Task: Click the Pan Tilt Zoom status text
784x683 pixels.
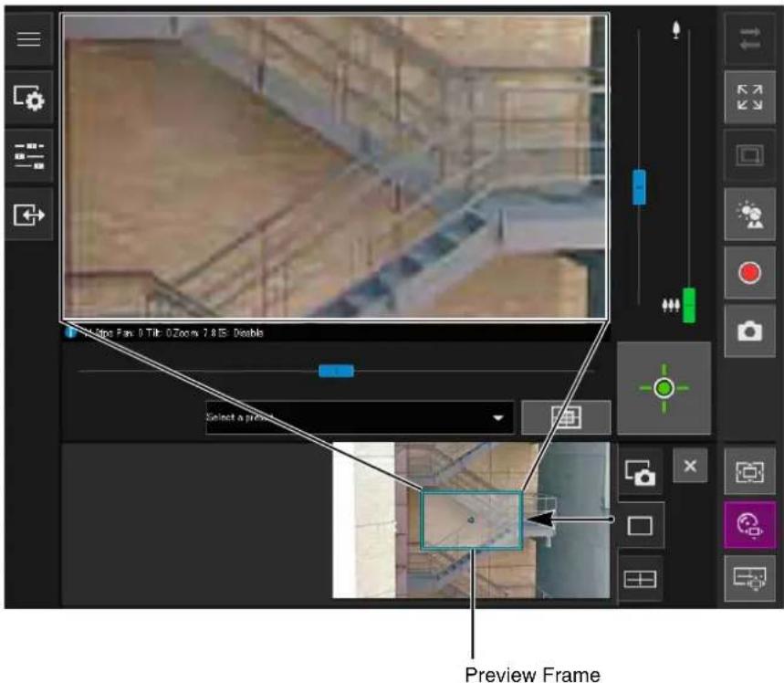Action: tap(172, 332)
